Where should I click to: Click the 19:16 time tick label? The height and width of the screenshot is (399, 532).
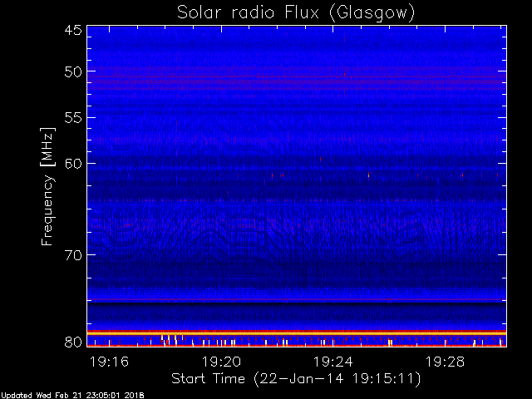pos(109,362)
